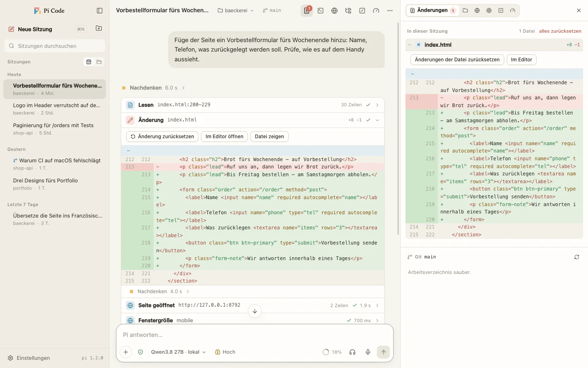Click the target icon in right panel tabs
The height and width of the screenshot is (368, 588).
tap(489, 11)
